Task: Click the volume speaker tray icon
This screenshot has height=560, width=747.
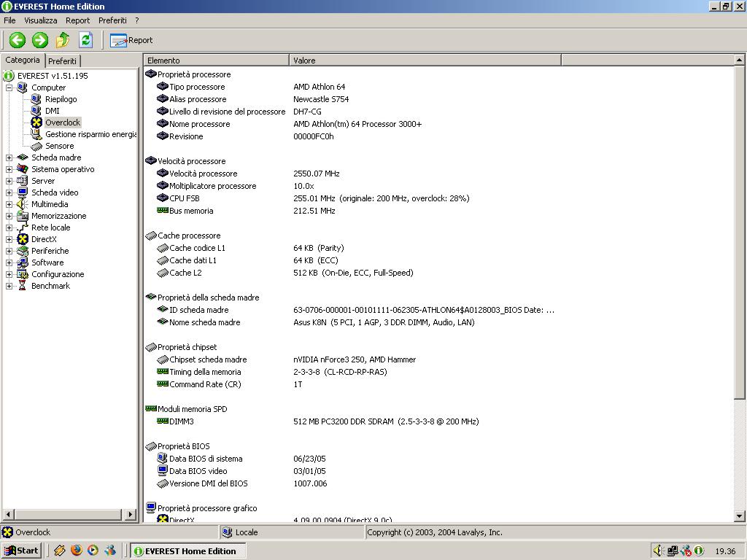Action: tap(659, 551)
